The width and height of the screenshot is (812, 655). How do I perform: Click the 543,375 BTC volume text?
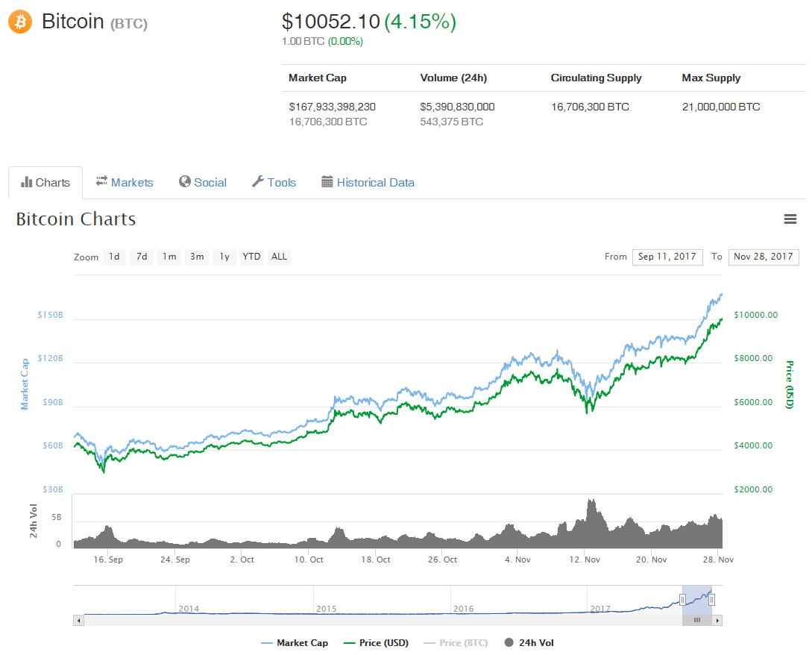coord(452,122)
